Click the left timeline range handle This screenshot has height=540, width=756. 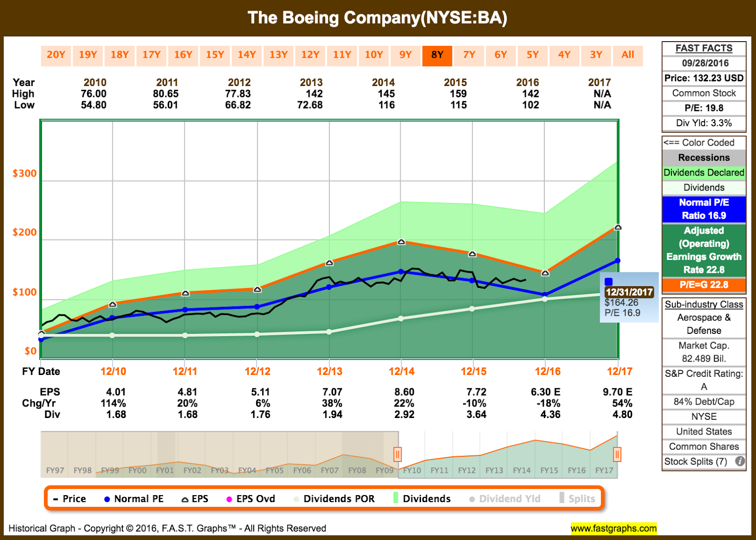tap(398, 455)
